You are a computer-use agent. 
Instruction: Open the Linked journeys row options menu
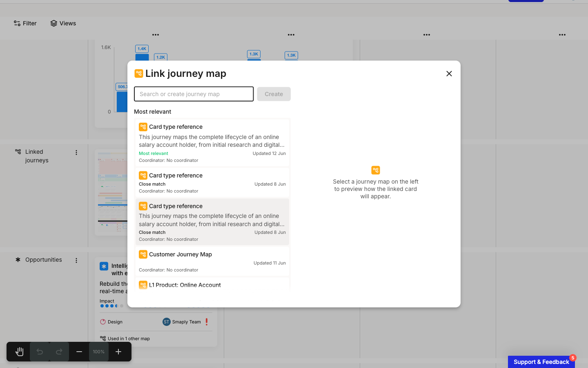point(76,153)
